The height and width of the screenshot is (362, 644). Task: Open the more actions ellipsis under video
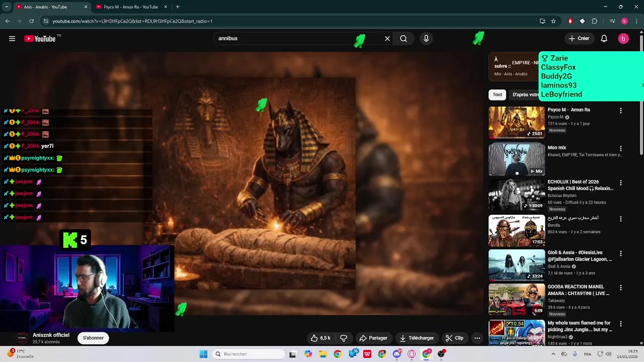477,338
